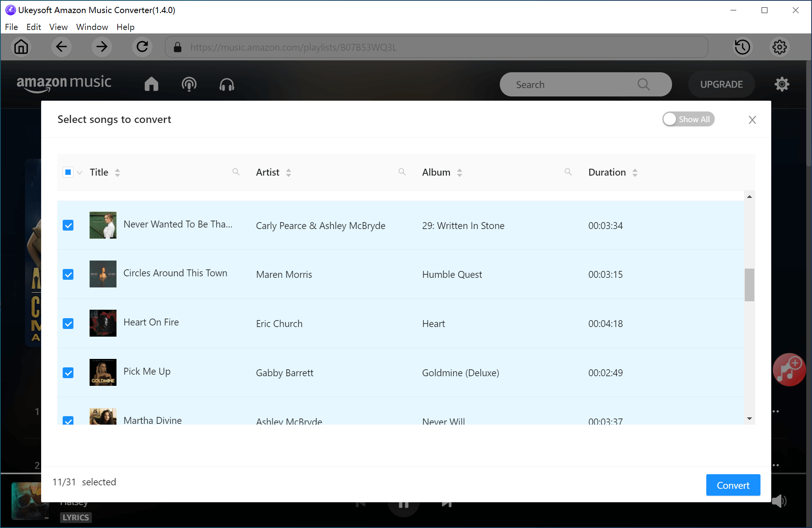This screenshot has width=812, height=528.
Task: Click the Ukeysoft home navigation icon
Action: point(21,47)
